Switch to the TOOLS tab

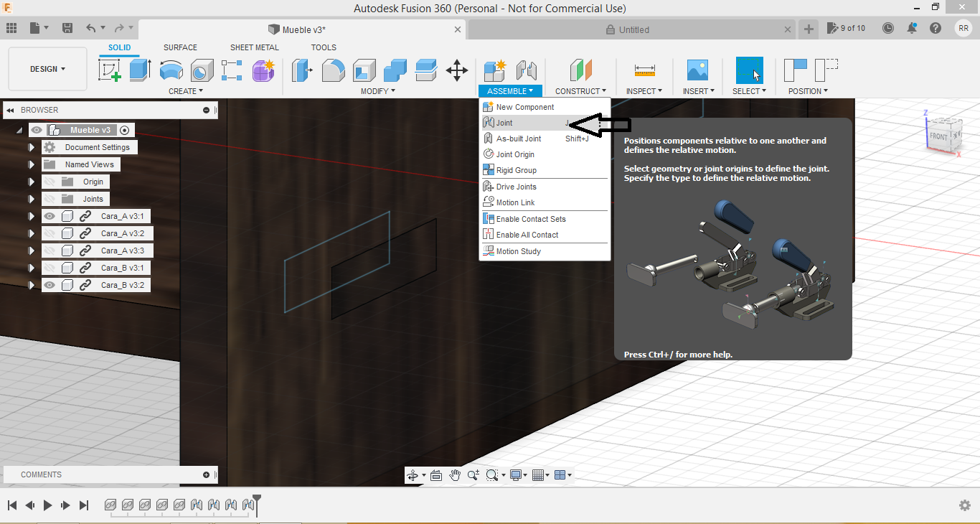[x=324, y=47]
